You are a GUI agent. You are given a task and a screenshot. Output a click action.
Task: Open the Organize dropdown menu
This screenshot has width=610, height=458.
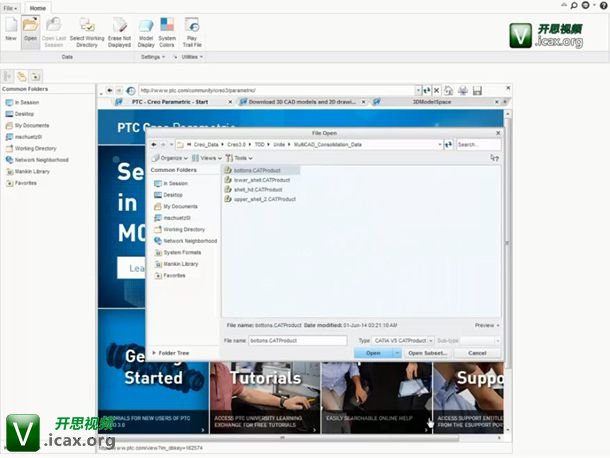[170, 158]
